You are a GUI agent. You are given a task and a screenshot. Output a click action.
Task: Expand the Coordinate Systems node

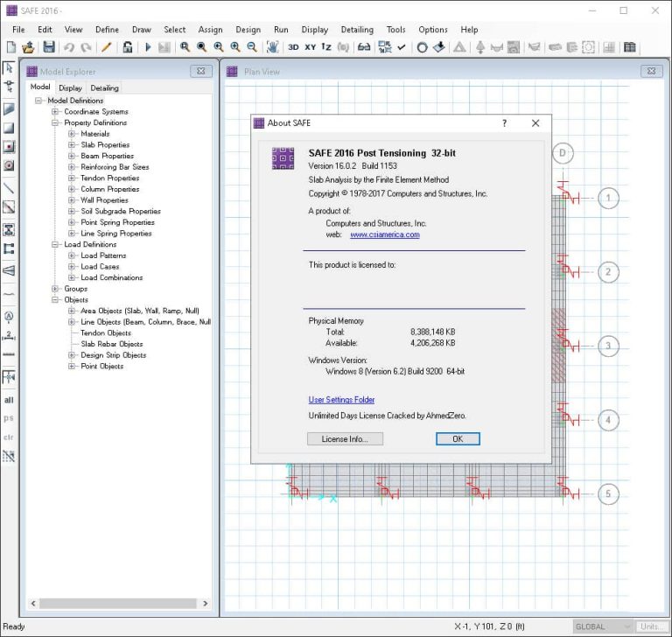pyautogui.click(x=55, y=111)
